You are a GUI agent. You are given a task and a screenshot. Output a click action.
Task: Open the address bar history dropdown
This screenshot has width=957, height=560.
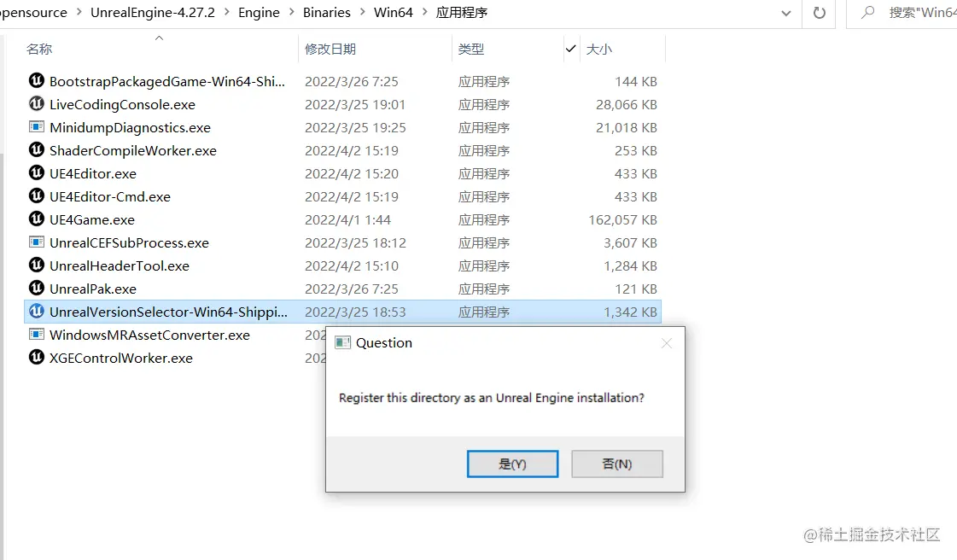coord(786,14)
